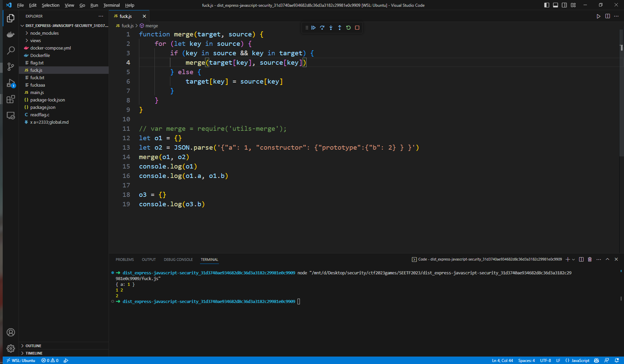
Task: Open the Search view in activity bar
Action: point(11,51)
